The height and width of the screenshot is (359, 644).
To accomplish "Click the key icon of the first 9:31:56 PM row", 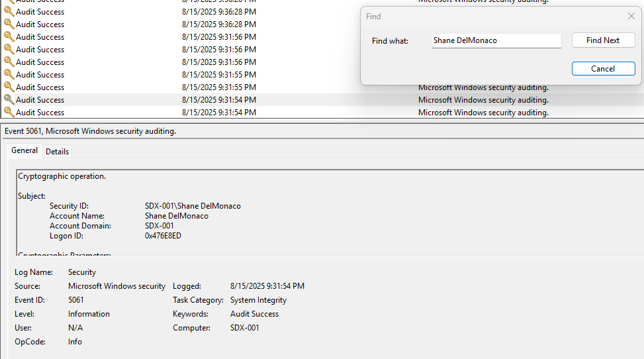I will 9,36.
